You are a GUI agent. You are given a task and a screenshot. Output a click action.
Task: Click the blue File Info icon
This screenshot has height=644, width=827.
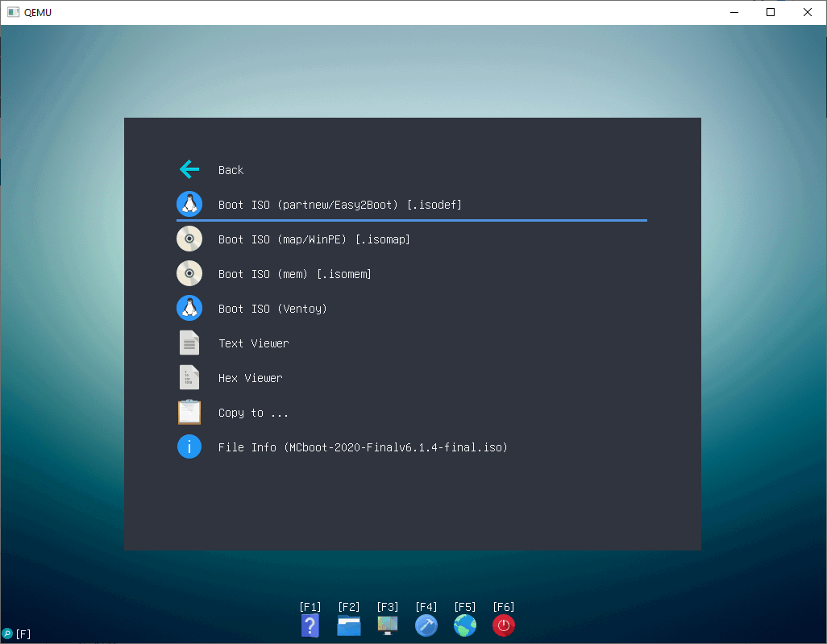click(x=189, y=447)
